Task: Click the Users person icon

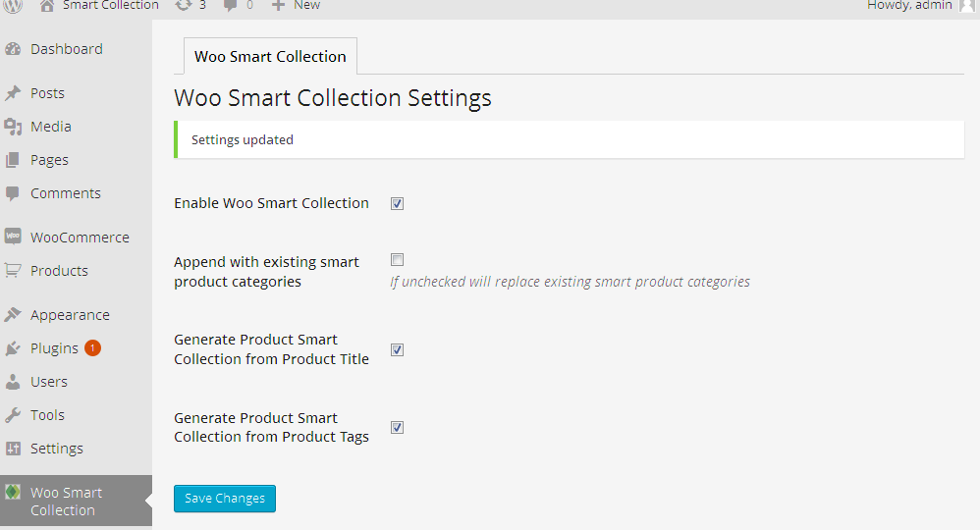Action: coord(13,382)
